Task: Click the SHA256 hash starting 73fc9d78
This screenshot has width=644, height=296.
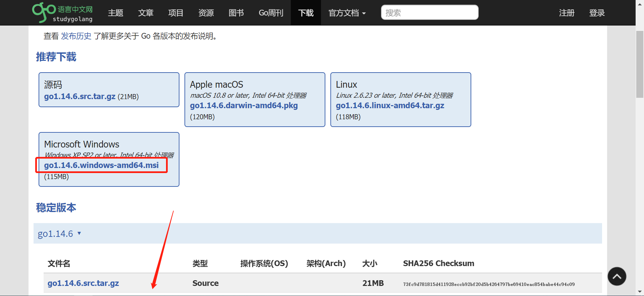Action: point(489,284)
